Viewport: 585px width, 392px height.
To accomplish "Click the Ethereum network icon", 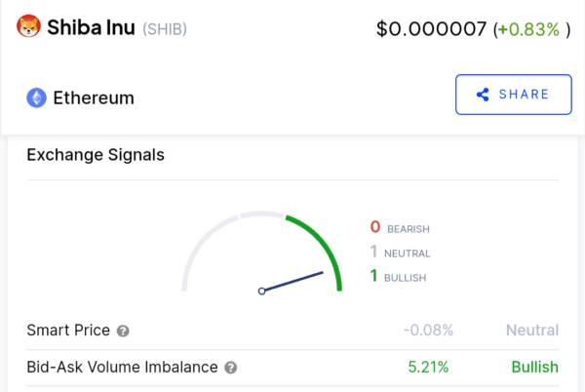I will pos(37,98).
